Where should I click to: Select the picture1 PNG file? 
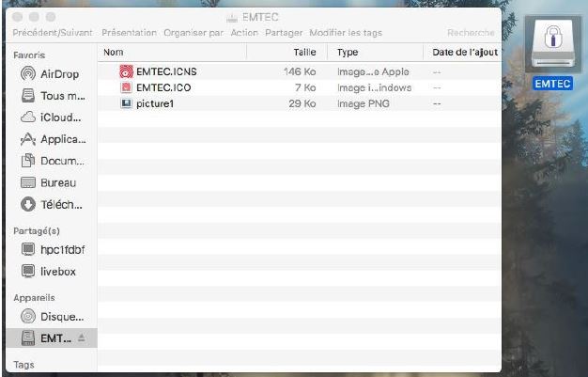pyautogui.click(x=155, y=102)
